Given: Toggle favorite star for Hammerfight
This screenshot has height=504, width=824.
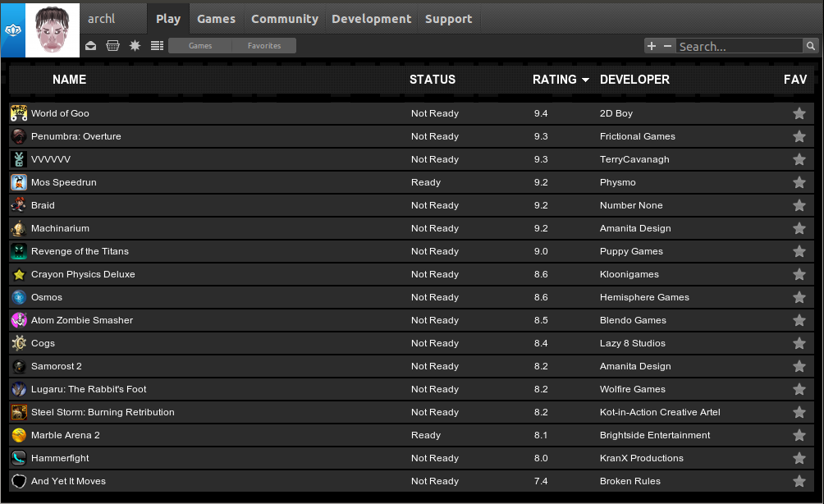Looking at the screenshot, I should [799, 458].
